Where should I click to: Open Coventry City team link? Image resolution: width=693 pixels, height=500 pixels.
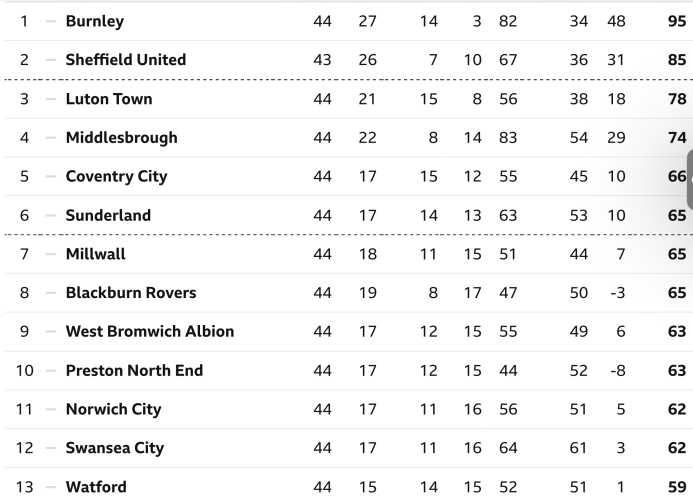click(116, 177)
